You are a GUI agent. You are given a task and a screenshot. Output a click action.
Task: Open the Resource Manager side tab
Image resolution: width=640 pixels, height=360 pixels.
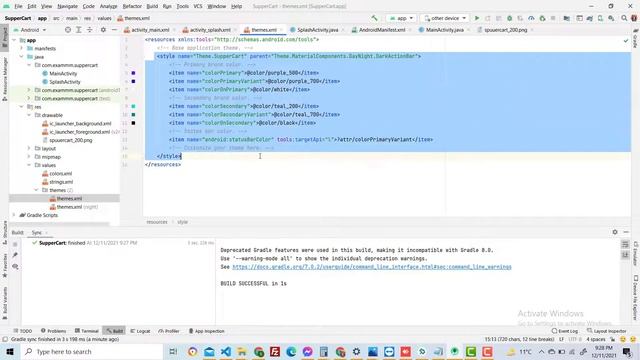pos(4,79)
